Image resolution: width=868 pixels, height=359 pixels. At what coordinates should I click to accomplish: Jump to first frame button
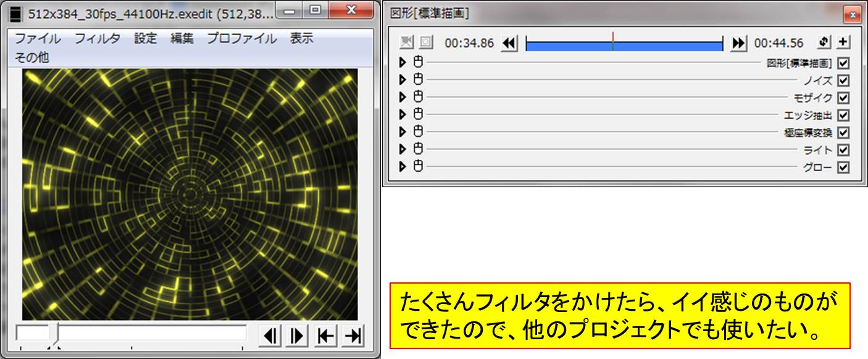click(325, 336)
